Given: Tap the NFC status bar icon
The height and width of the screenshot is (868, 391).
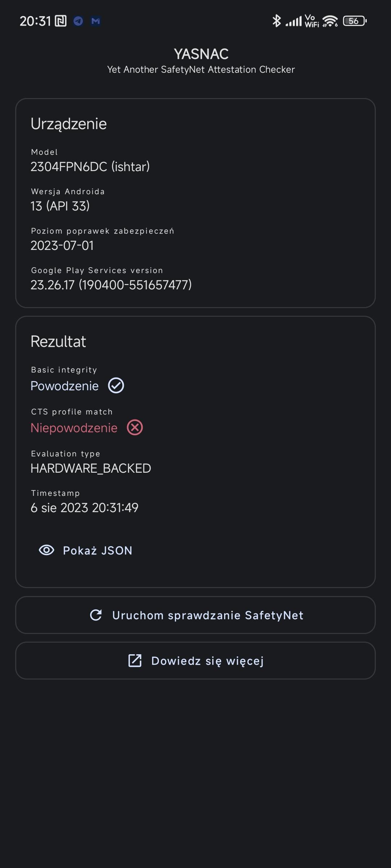Looking at the screenshot, I should click(x=61, y=21).
